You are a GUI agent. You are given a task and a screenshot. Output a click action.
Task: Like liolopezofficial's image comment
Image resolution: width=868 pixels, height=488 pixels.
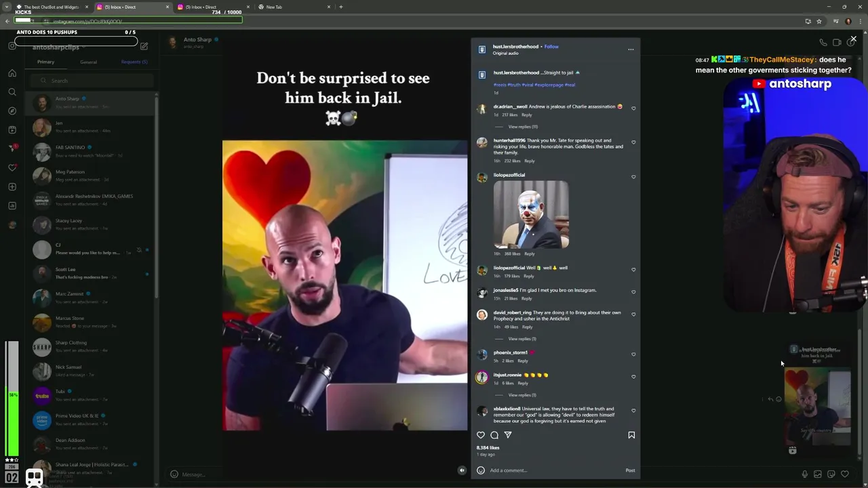(634, 177)
